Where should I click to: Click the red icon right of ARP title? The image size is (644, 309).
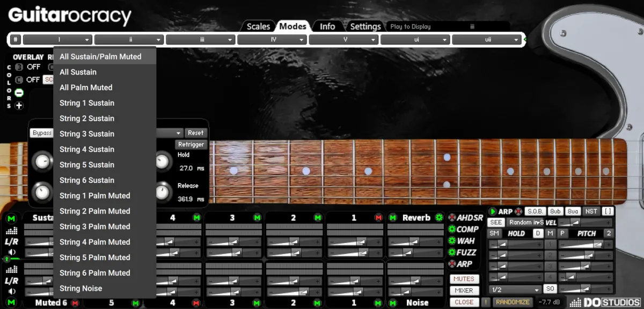tap(518, 212)
